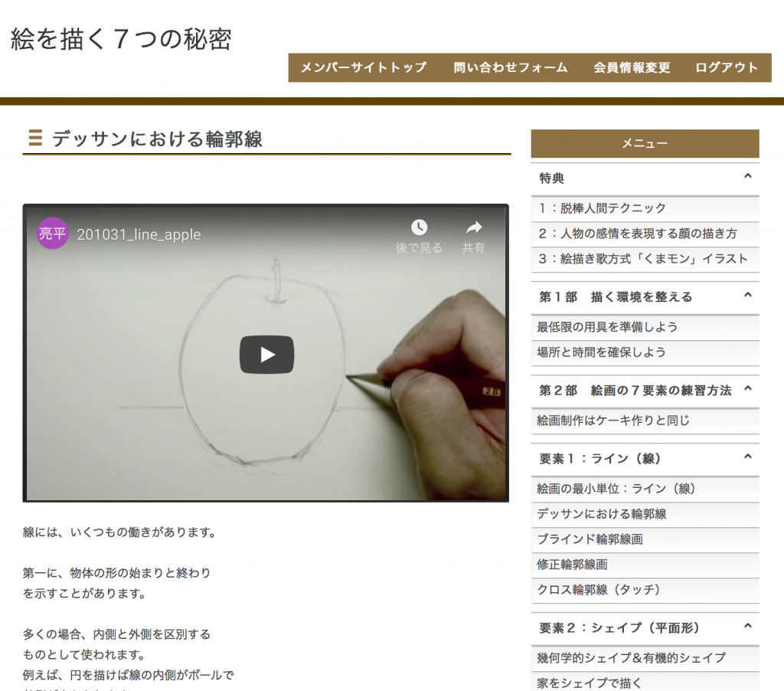
Task: Click the 共有 share arrow icon
Action: (473, 228)
